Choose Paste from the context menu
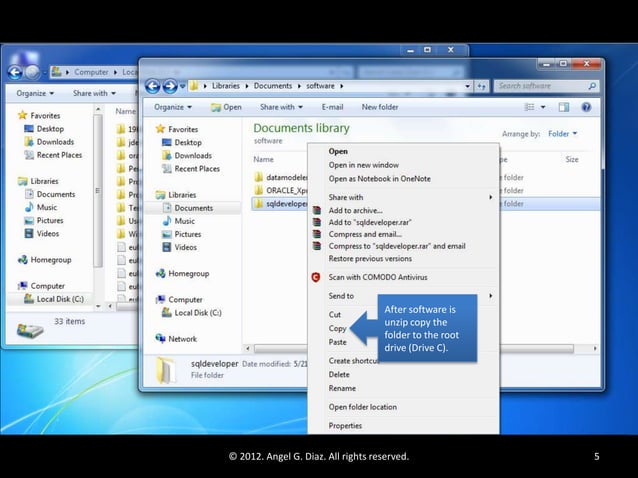The width and height of the screenshot is (638, 478). tap(337, 342)
